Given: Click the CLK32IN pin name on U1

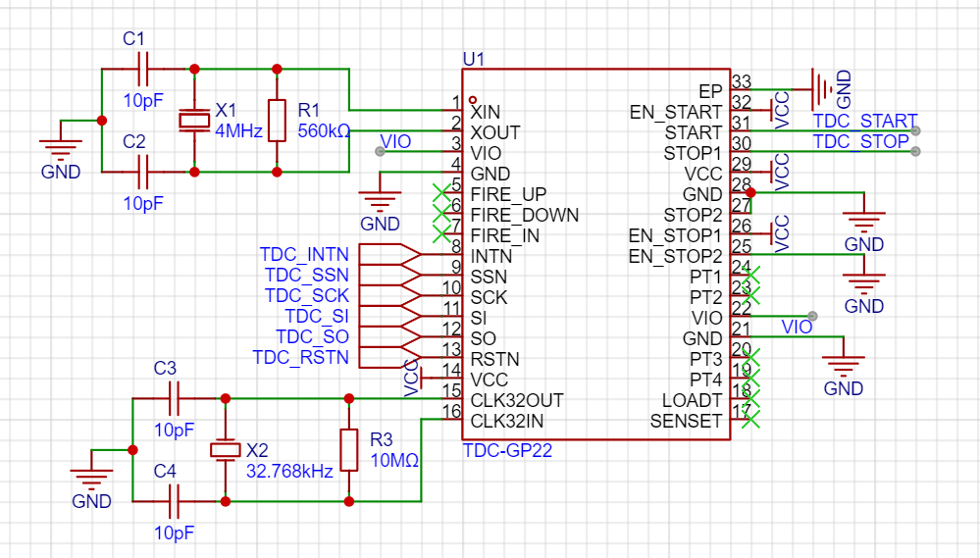Looking at the screenshot, I should (507, 421).
